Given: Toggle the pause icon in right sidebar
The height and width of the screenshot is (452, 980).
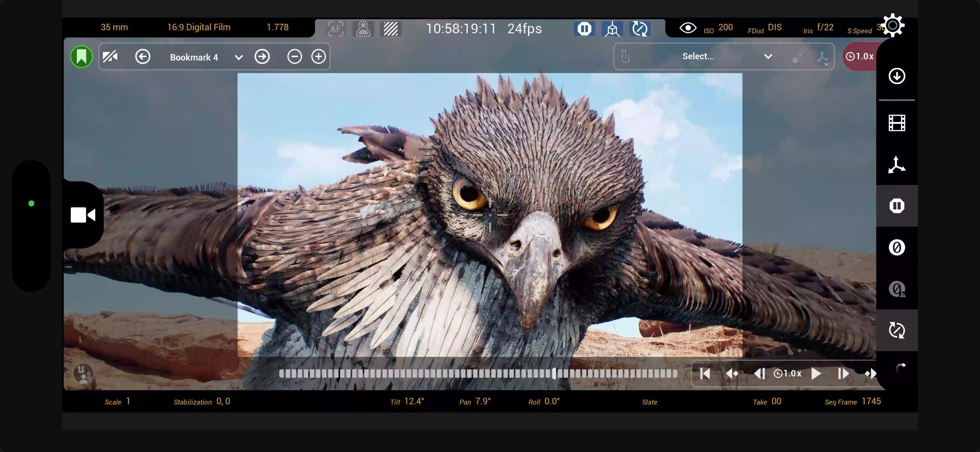Looking at the screenshot, I should point(897,206).
